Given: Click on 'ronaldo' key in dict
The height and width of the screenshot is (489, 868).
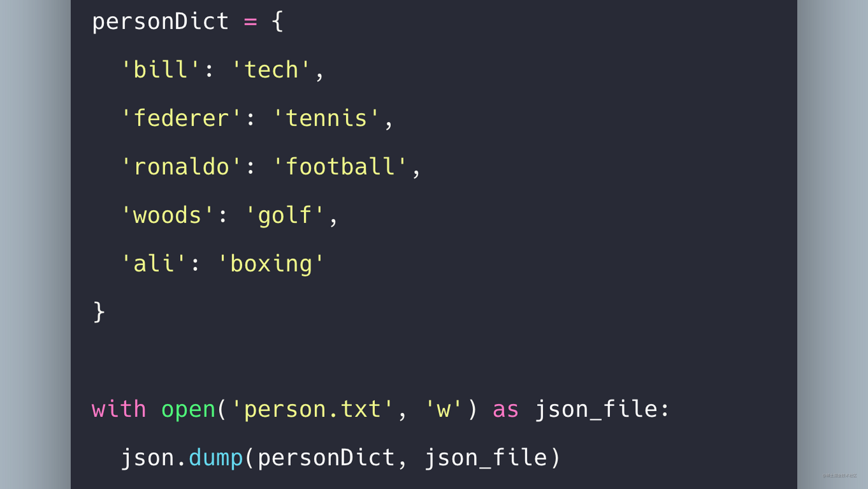Looking at the screenshot, I should tap(179, 166).
